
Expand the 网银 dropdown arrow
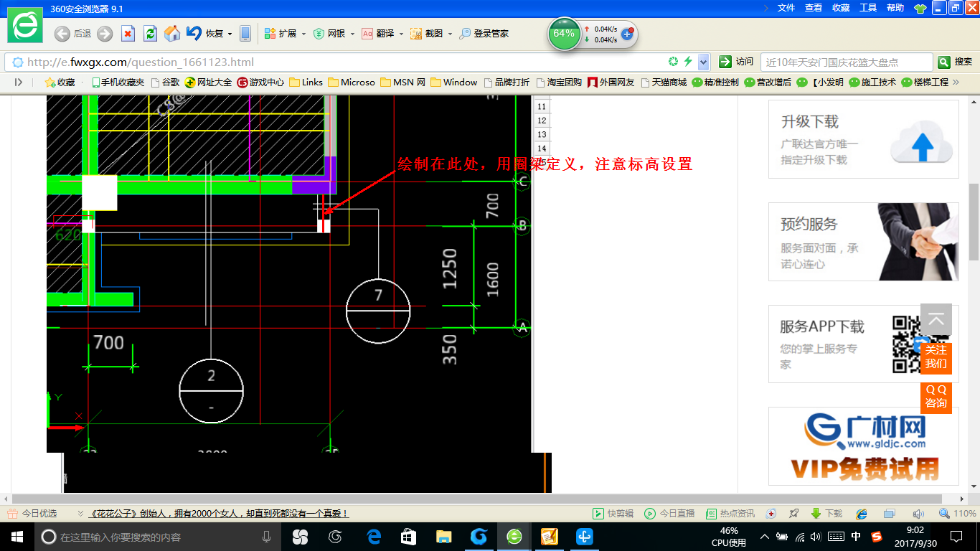352,34
